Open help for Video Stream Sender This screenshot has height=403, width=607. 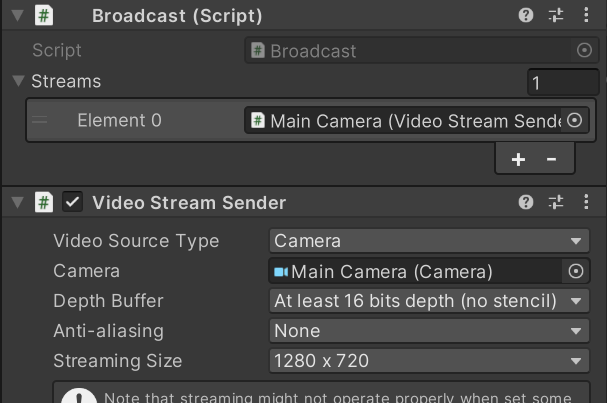526,203
